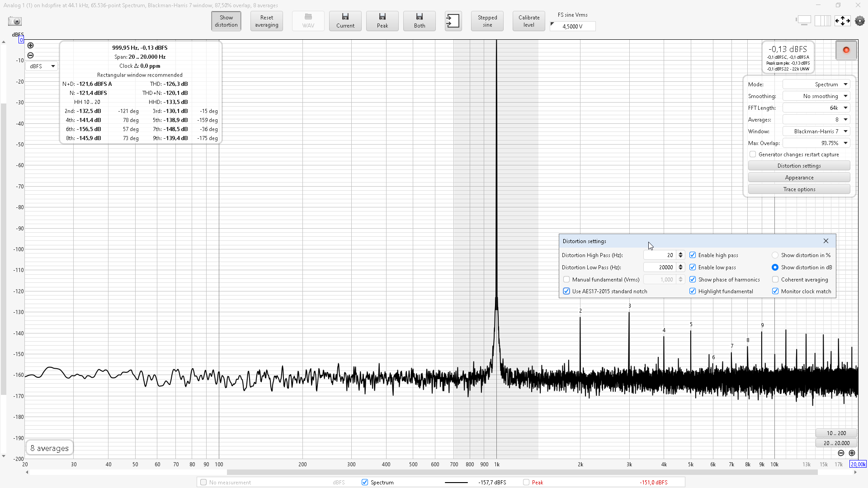Toggle Monitor clock match checkbox
The image size is (868, 488).
click(x=775, y=291)
